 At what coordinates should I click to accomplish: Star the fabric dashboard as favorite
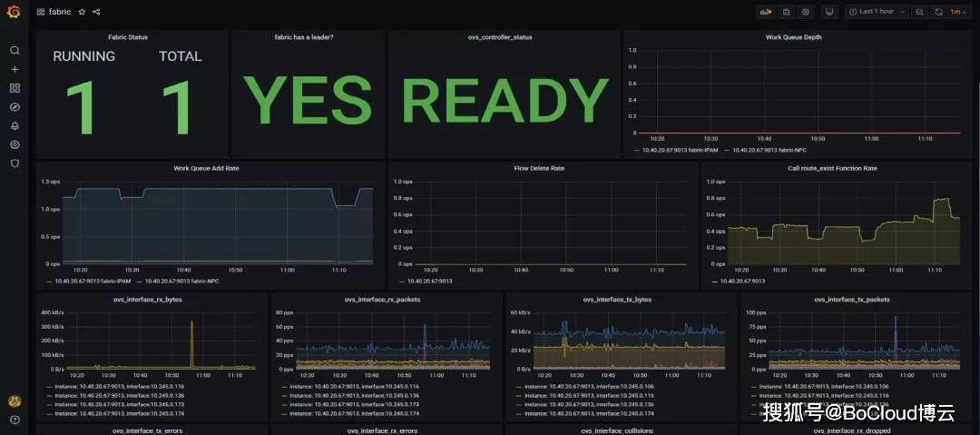(82, 12)
